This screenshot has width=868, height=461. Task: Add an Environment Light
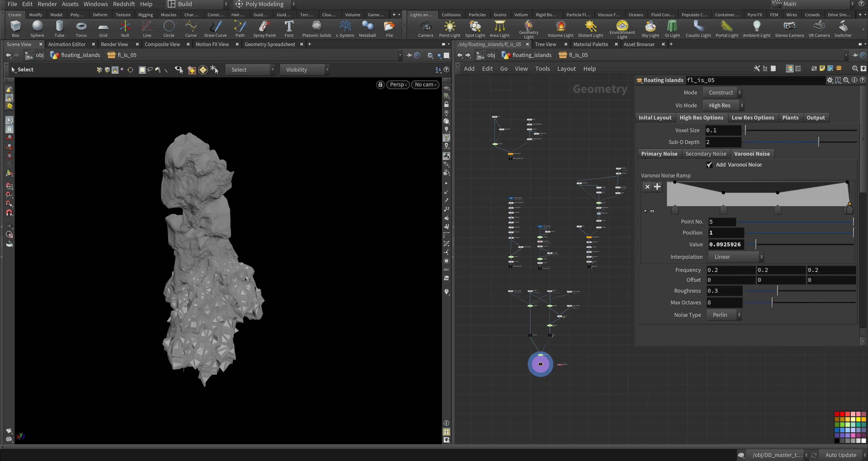click(622, 29)
